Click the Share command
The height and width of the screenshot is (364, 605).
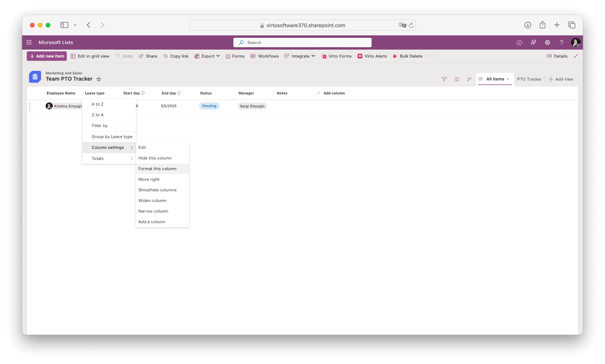click(148, 56)
